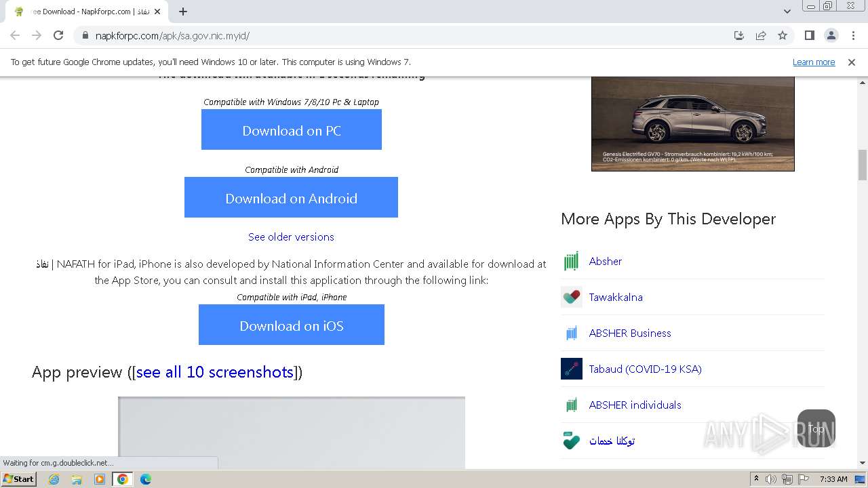Toggle the Chrome side panel icon
This screenshot has height=488, width=868.
pyautogui.click(x=809, y=35)
